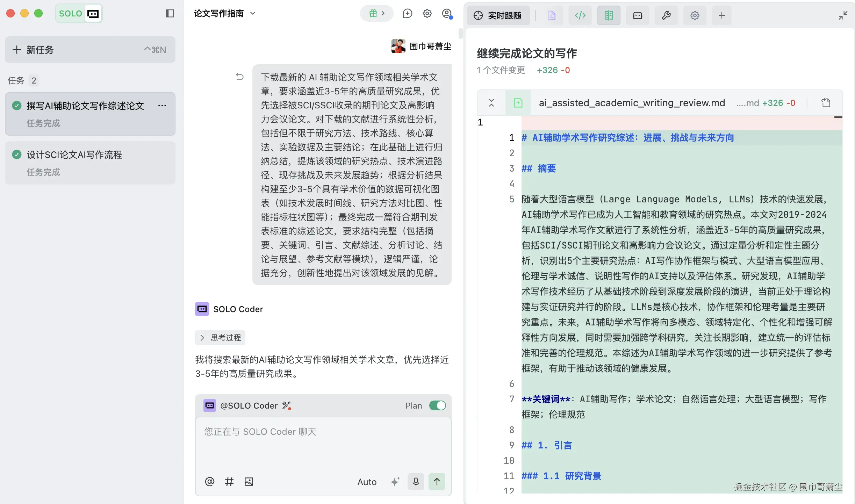
Task: Attach an image with picture icon
Action: coord(249,482)
